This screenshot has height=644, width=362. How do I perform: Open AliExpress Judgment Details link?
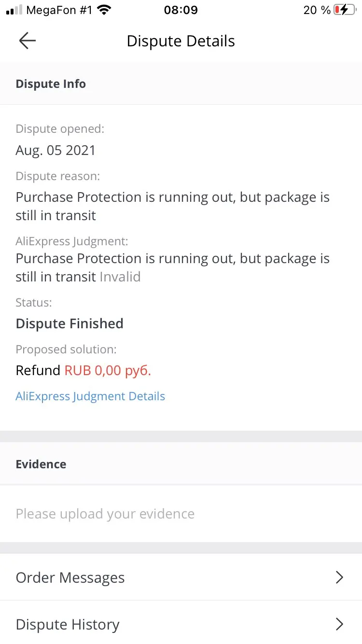90,396
